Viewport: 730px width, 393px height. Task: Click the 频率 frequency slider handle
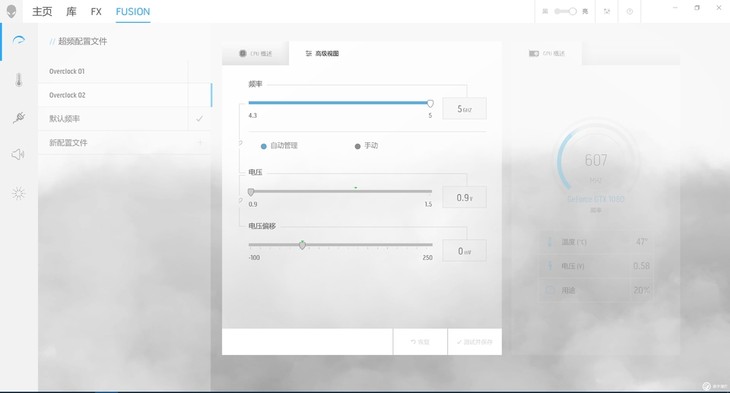(430, 103)
